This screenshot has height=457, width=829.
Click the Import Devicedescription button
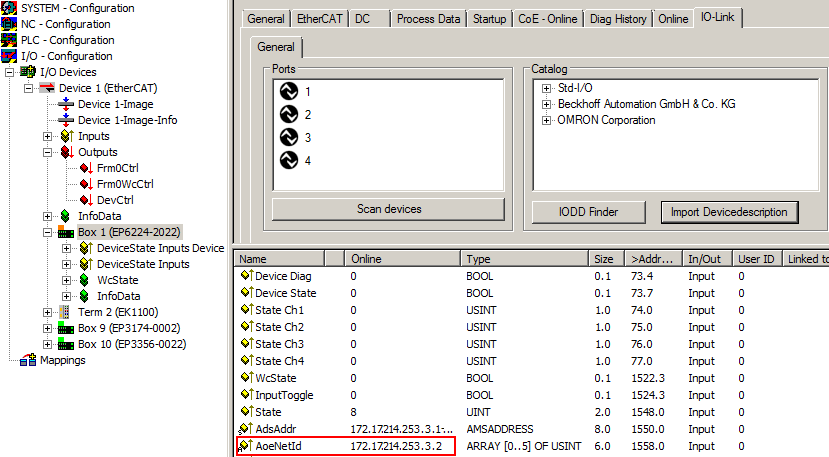[x=729, y=212]
